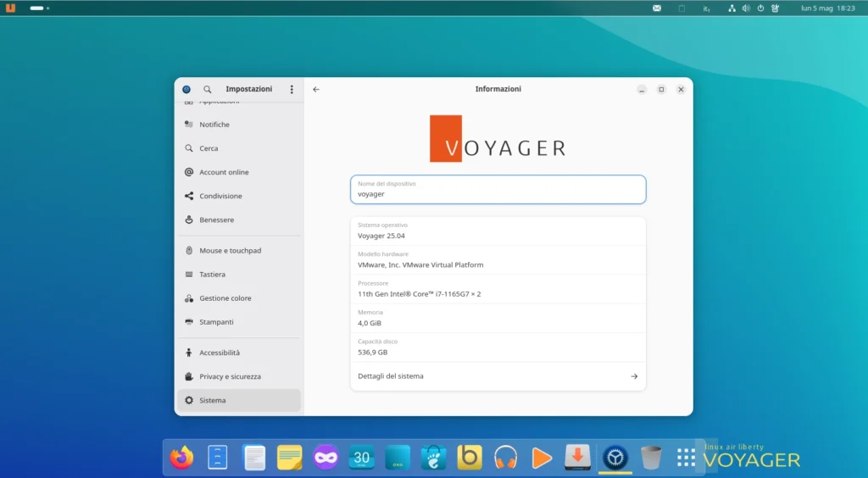Open the download-arrow drive dock icon
The height and width of the screenshot is (478, 868).
577,458
